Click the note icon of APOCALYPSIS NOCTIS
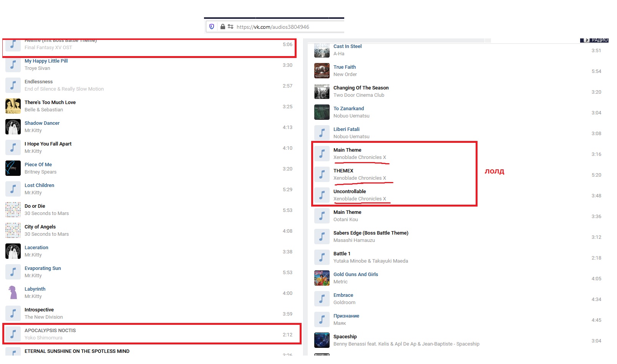The width and height of the screenshot is (617, 364). (x=13, y=334)
